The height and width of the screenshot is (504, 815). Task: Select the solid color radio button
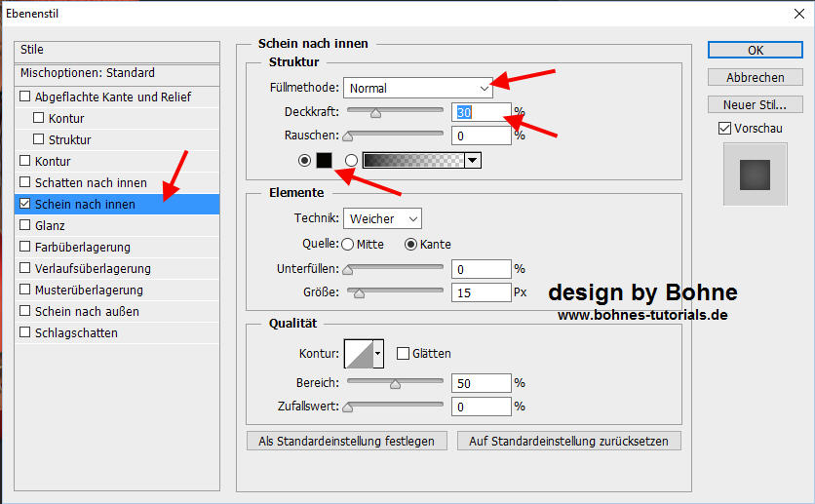pyautogui.click(x=305, y=160)
